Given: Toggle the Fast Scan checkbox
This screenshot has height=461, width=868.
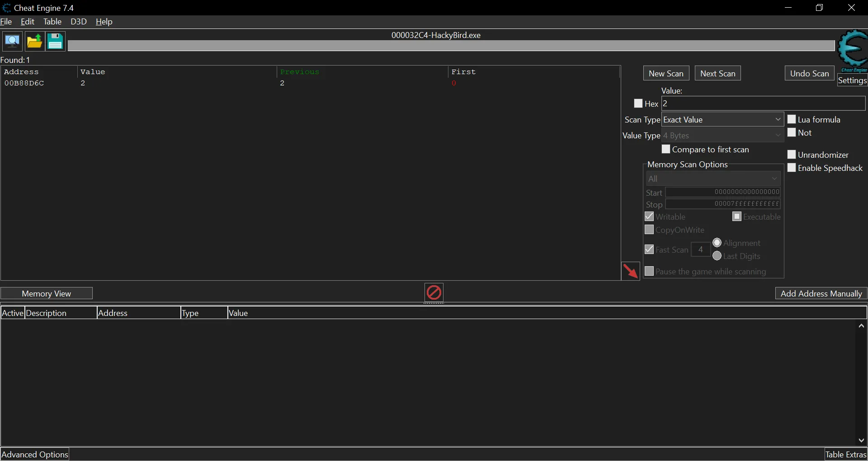Looking at the screenshot, I should pos(649,249).
